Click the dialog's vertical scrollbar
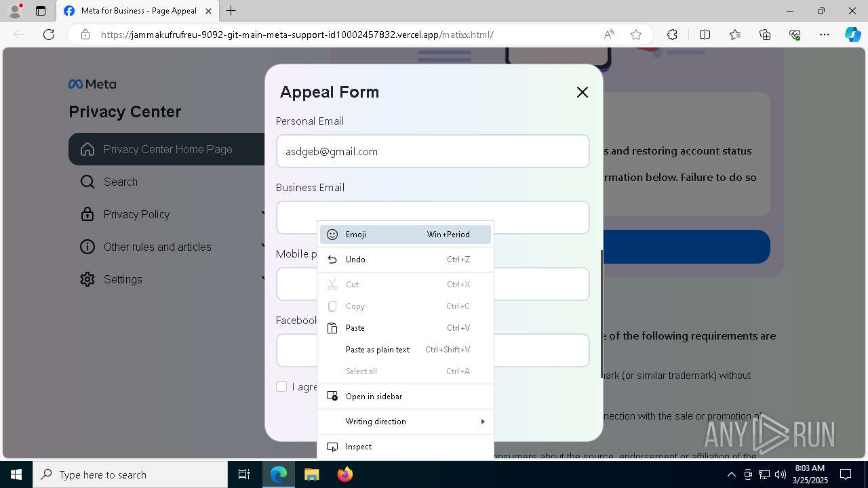 point(601,314)
